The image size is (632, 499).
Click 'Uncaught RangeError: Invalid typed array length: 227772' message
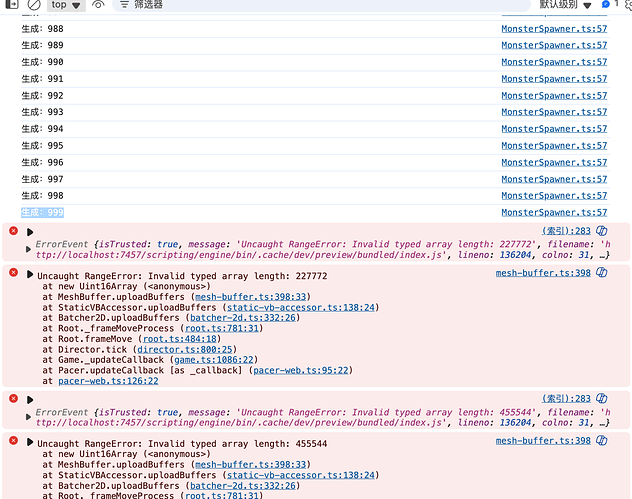click(182, 276)
